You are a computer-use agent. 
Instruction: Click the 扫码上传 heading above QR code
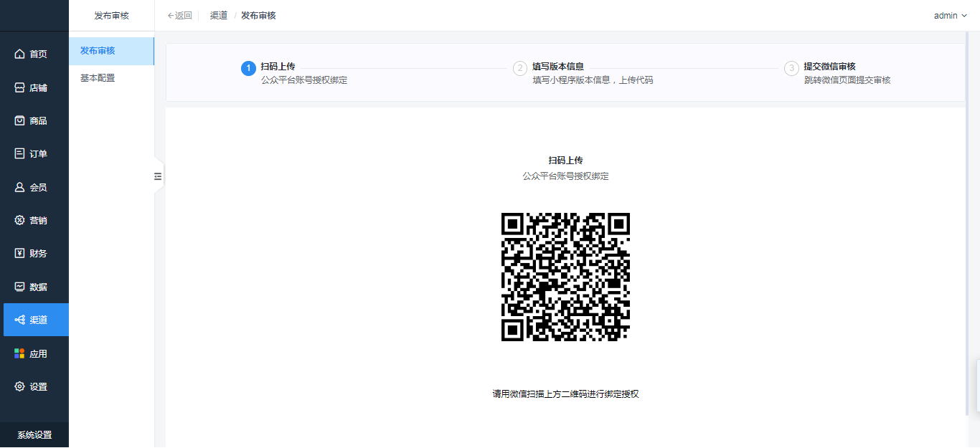(x=565, y=161)
